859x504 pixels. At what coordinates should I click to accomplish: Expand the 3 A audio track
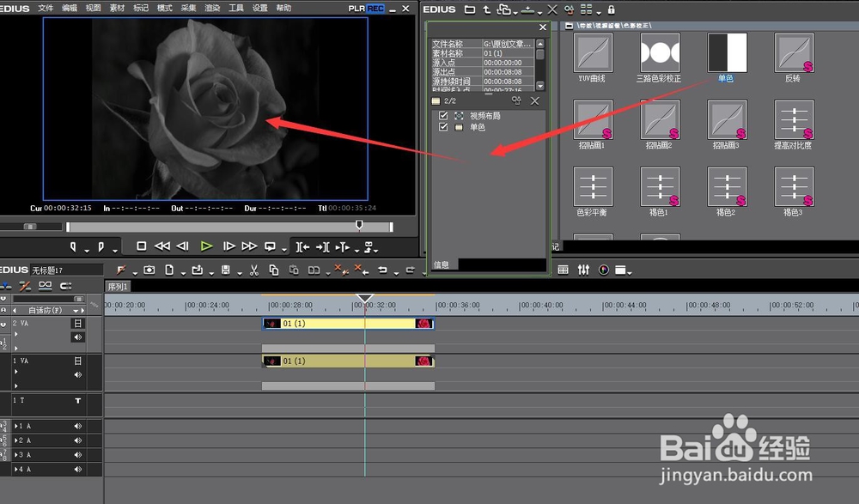15,455
